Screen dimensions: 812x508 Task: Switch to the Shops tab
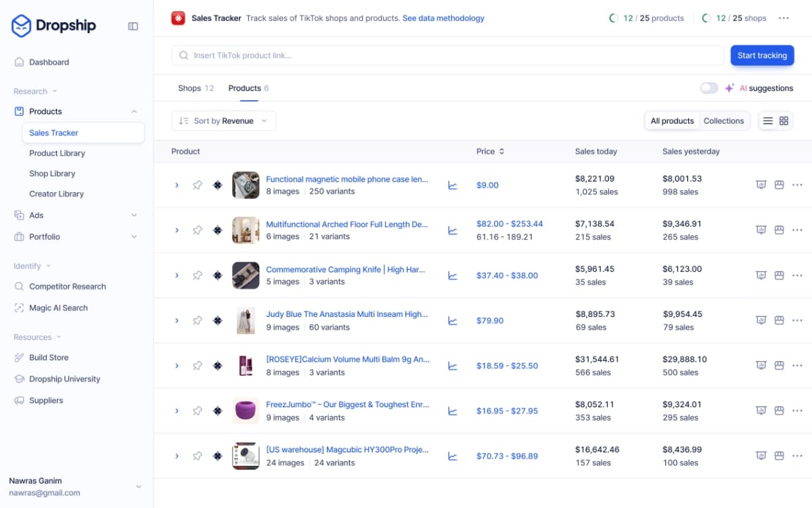point(196,88)
